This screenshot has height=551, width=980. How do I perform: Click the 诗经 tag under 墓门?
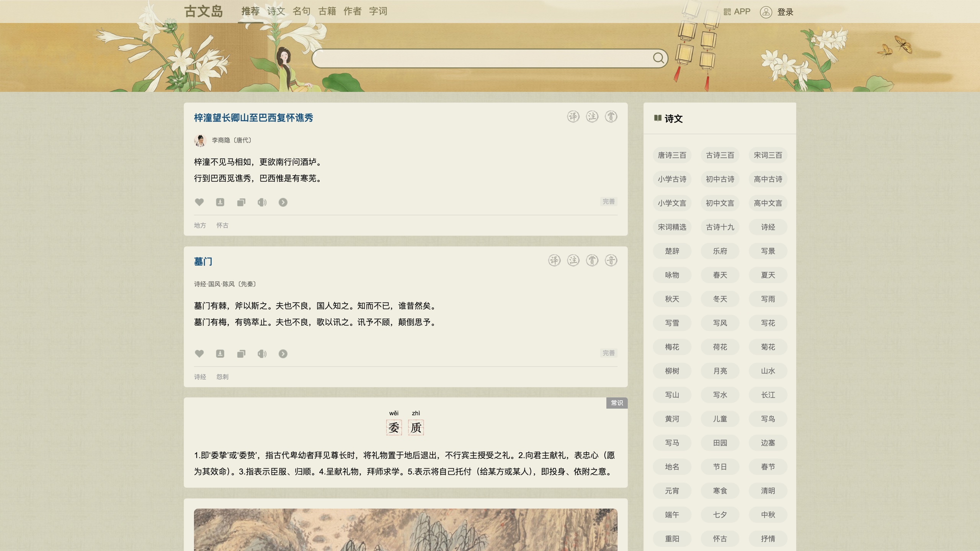click(200, 377)
